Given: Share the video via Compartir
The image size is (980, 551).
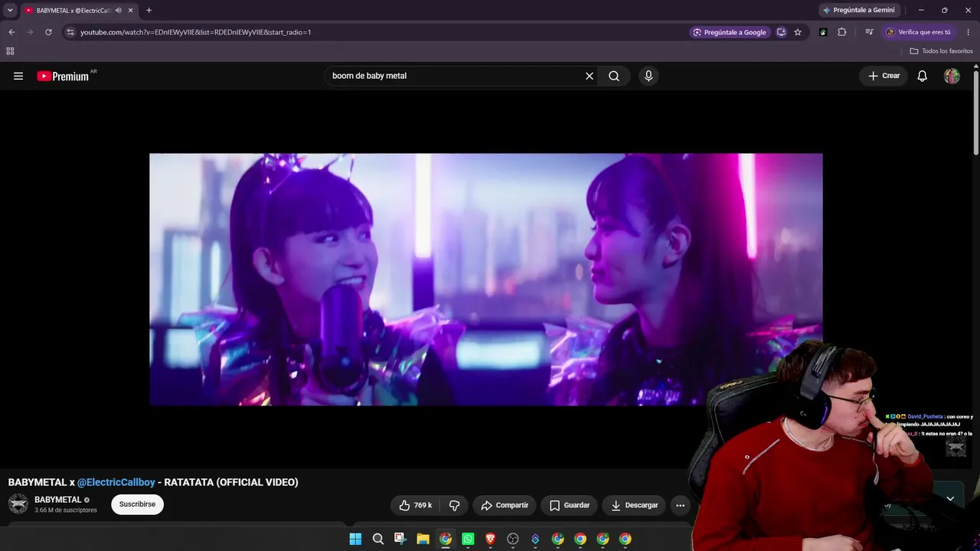Looking at the screenshot, I should pyautogui.click(x=505, y=505).
